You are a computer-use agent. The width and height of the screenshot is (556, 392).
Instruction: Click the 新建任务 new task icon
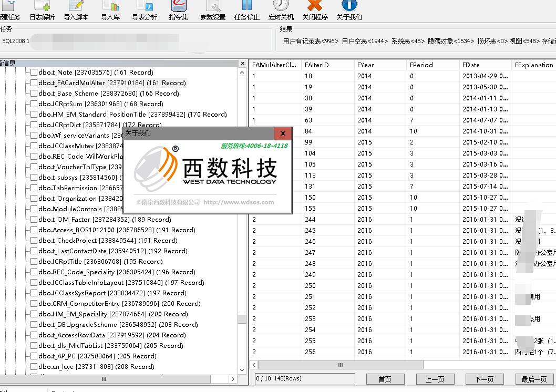click(x=10, y=11)
